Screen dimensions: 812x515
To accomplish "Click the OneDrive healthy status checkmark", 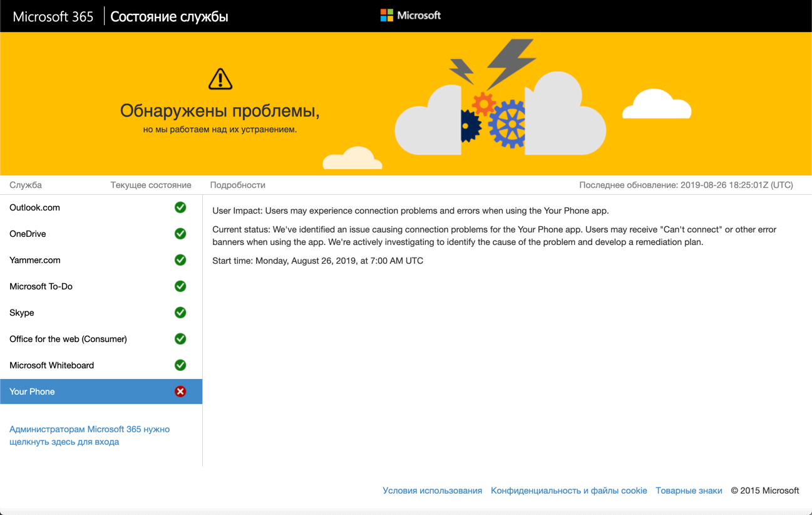I will pyautogui.click(x=180, y=234).
